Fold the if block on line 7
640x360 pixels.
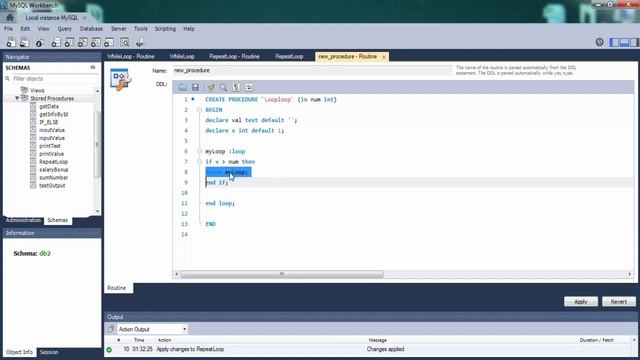click(x=199, y=162)
